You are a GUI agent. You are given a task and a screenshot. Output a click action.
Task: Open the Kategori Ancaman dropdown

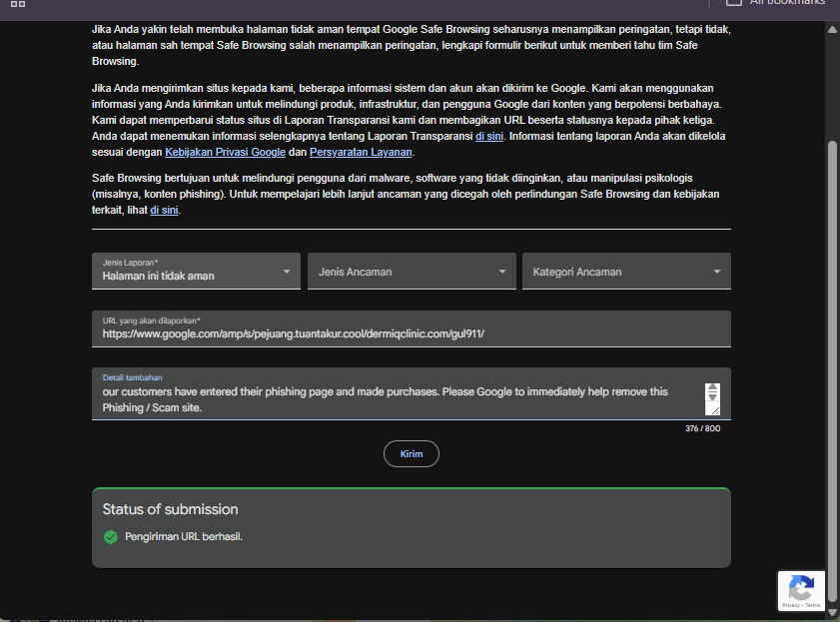(x=626, y=271)
